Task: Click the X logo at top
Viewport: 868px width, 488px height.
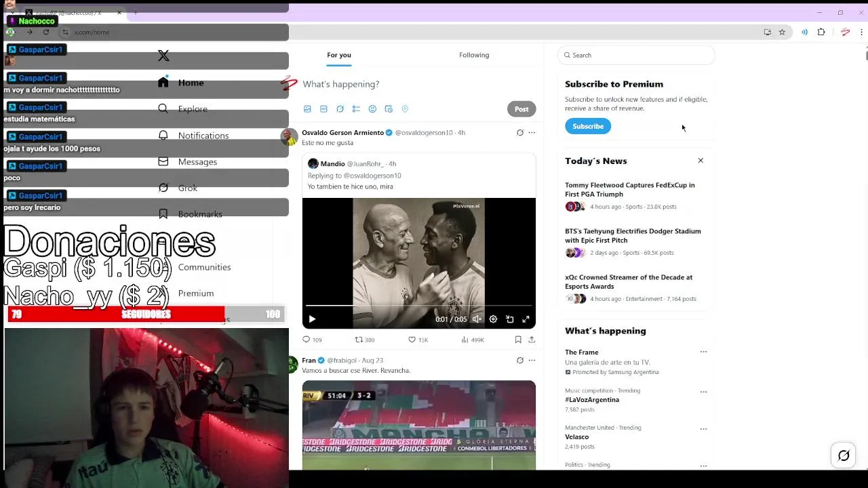Action: [163, 56]
